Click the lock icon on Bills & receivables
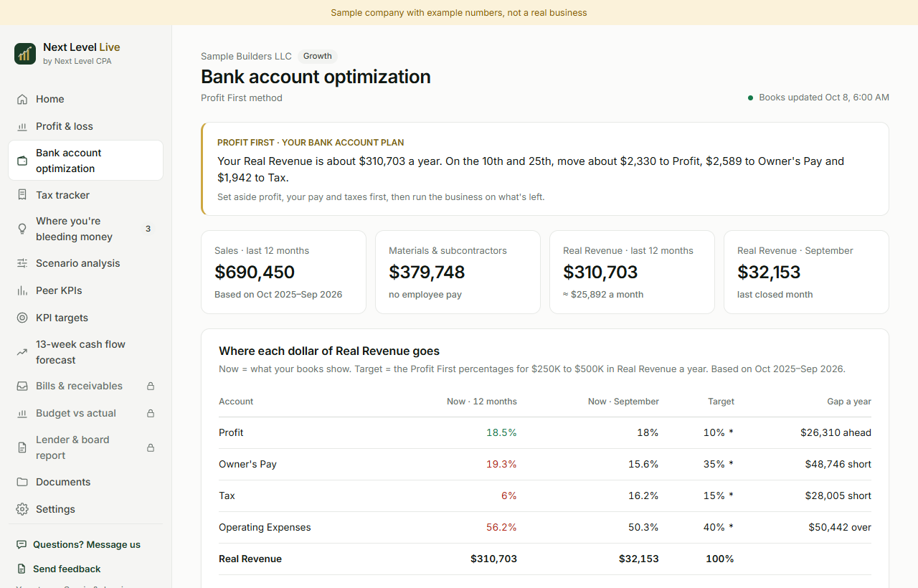This screenshot has width=918, height=588. [151, 386]
